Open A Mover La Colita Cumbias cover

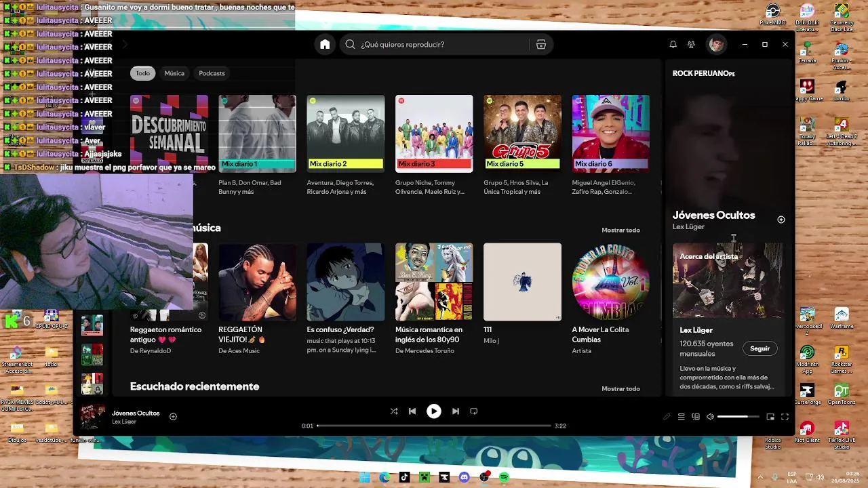610,282
